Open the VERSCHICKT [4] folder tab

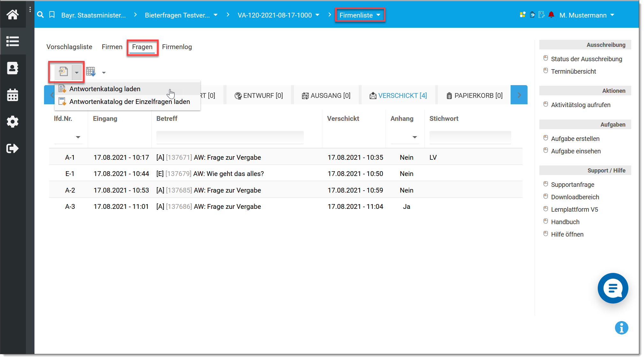[398, 96]
